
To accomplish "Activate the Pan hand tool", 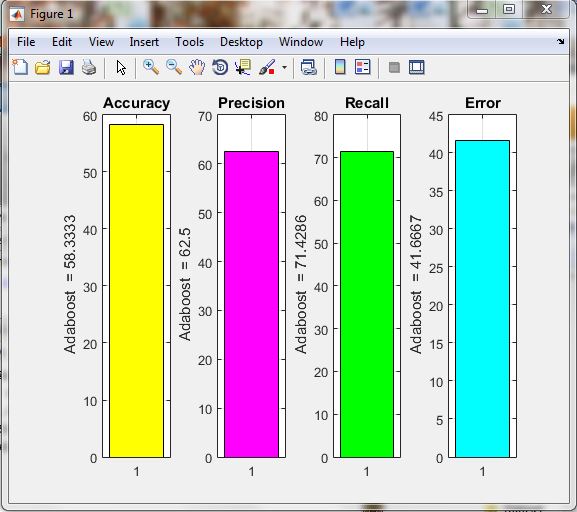I will coord(197,68).
